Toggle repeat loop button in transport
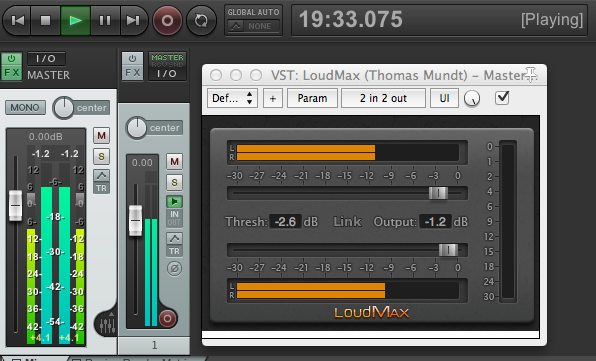 (201, 21)
